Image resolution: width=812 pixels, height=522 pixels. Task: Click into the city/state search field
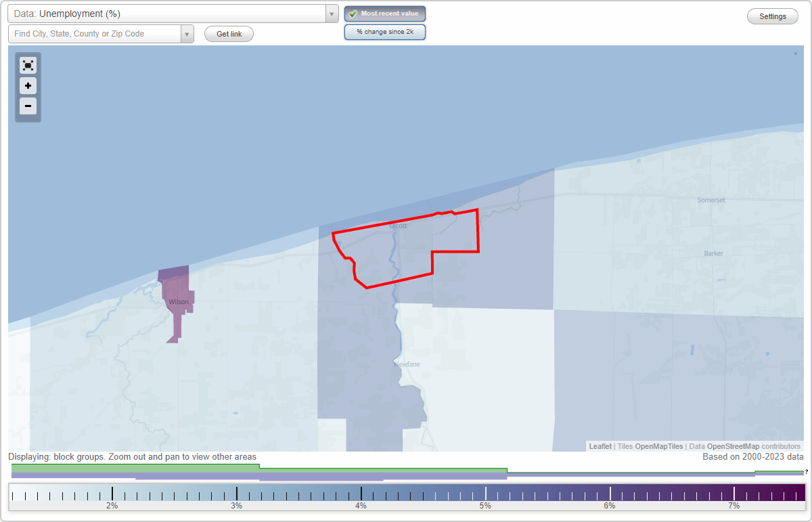point(95,33)
